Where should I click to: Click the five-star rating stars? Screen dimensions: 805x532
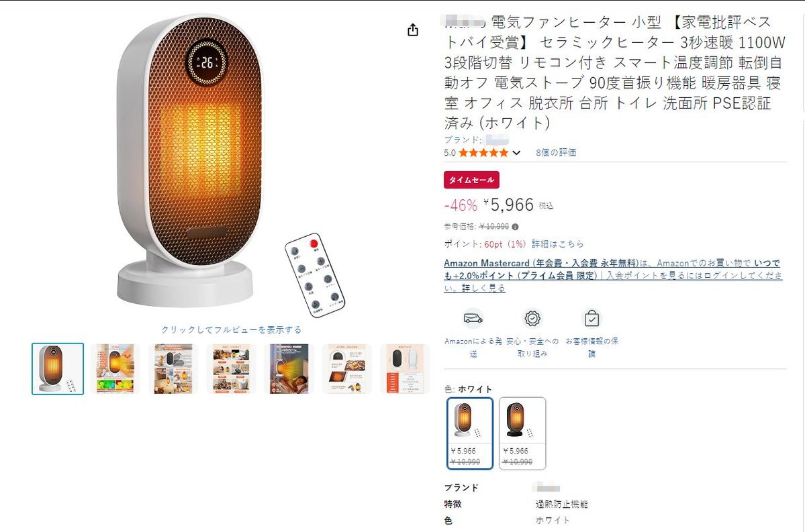(x=483, y=153)
